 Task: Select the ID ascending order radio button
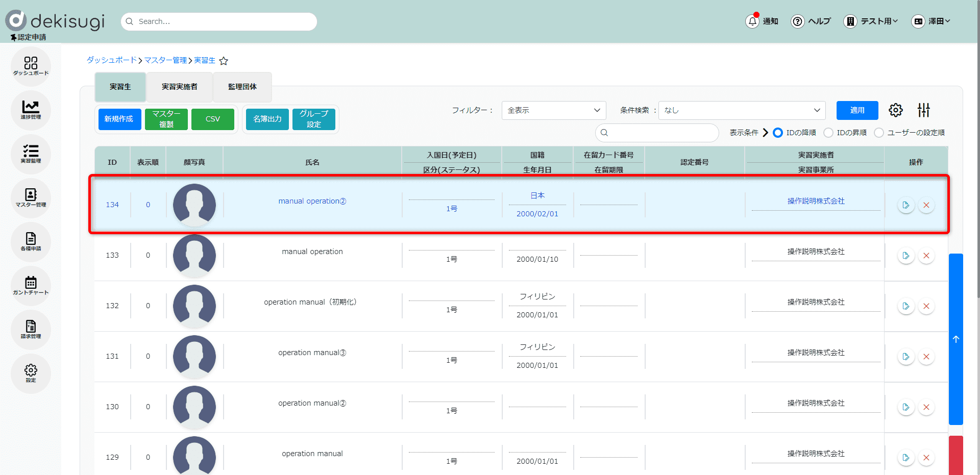(828, 133)
